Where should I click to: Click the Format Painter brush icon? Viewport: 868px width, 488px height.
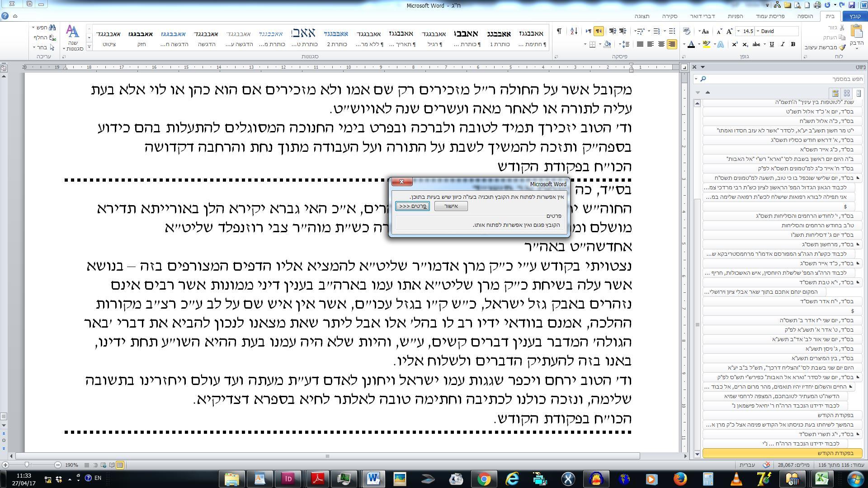click(842, 47)
